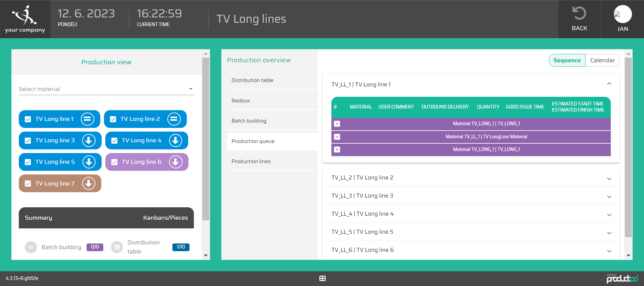
Task: Open Batch building in Production overview
Action: point(249,121)
